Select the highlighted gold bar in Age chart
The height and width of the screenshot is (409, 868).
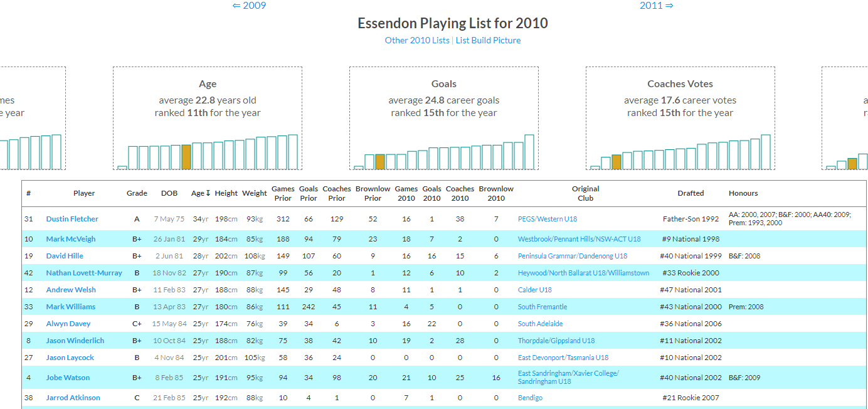(x=186, y=157)
